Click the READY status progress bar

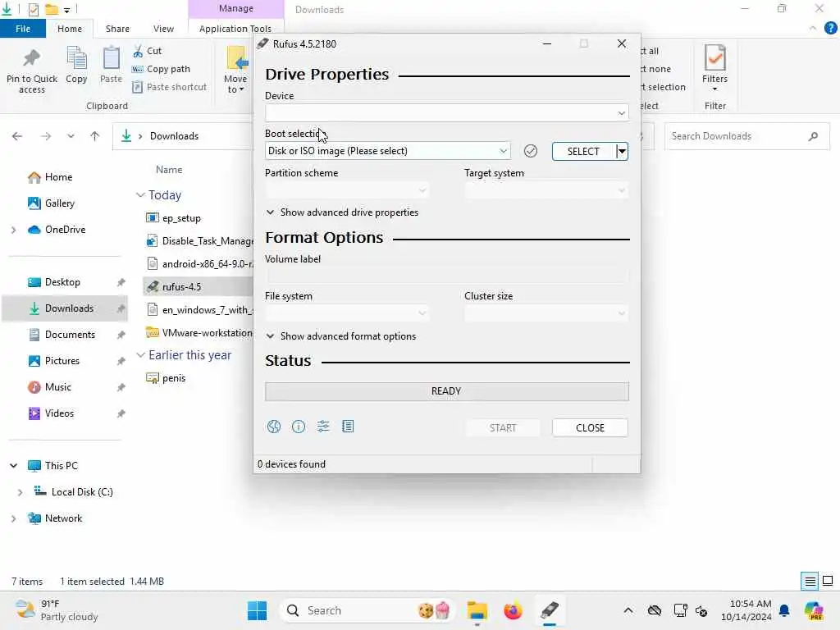coord(446,391)
